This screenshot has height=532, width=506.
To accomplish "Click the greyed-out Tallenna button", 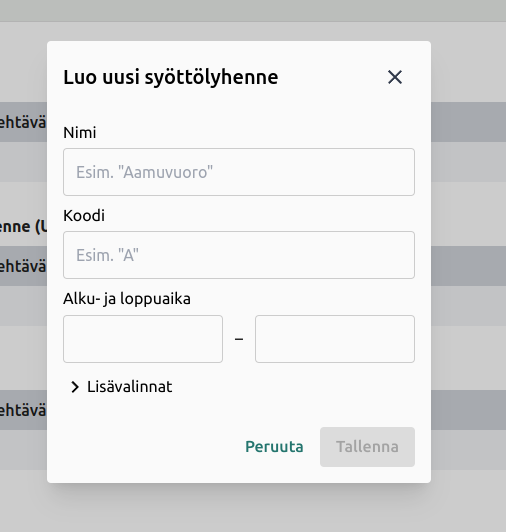I will click(367, 447).
